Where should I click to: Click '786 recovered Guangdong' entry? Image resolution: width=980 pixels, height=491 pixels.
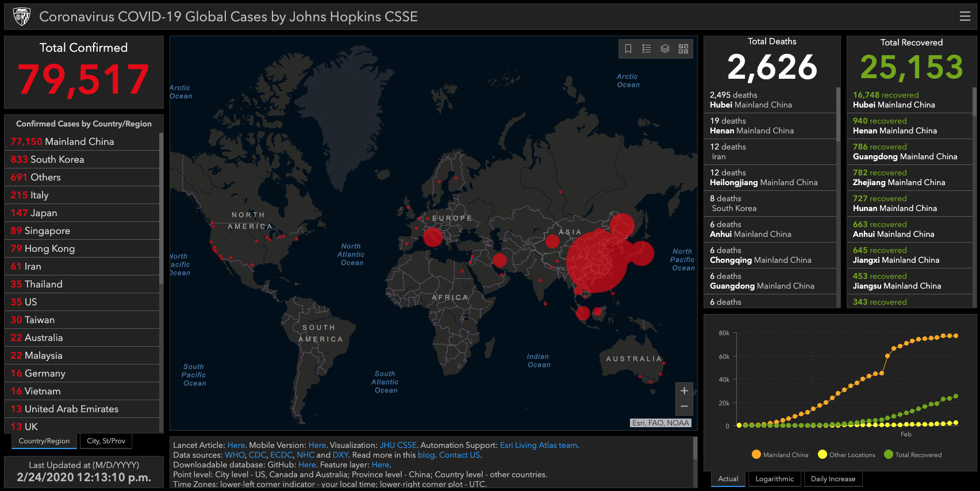(910, 152)
